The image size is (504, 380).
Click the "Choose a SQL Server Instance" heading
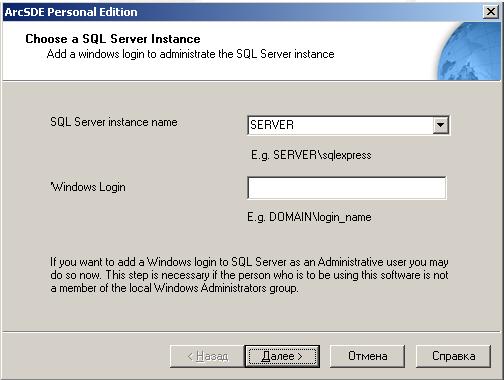(x=113, y=39)
